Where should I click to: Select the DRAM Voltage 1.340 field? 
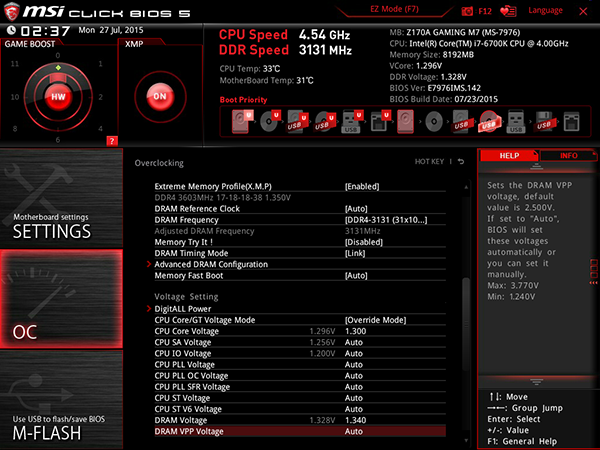(x=355, y=420)
